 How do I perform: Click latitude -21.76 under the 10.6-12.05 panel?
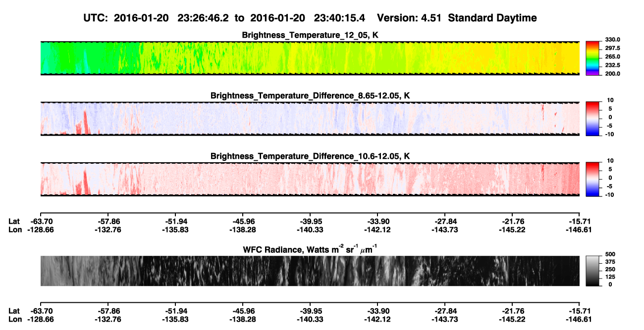513,221
